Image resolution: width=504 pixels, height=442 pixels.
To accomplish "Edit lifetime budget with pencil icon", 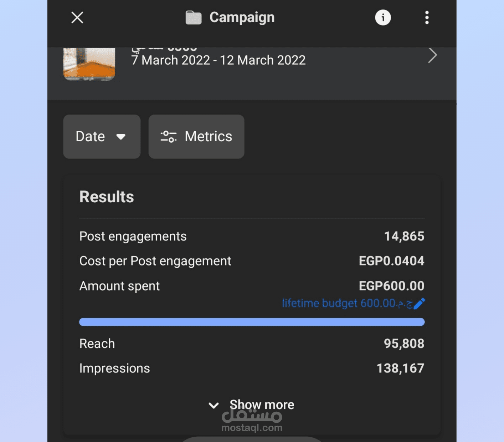I will (420, 303).
